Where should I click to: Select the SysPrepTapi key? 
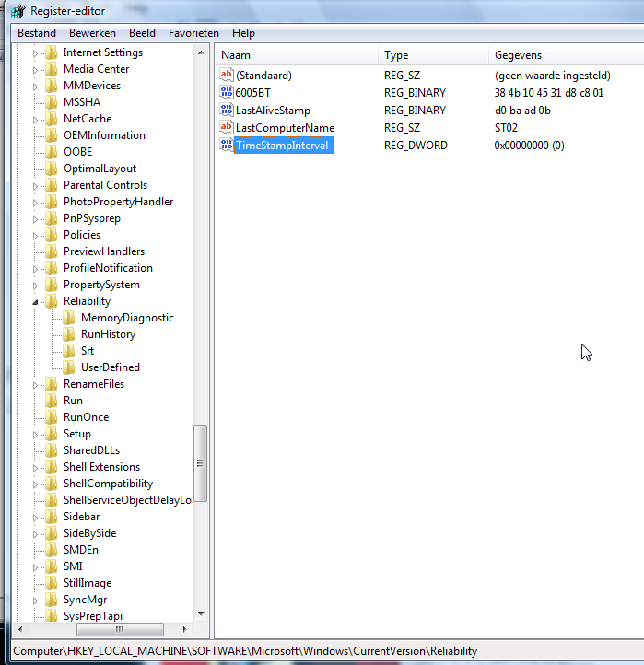(93, 616)
